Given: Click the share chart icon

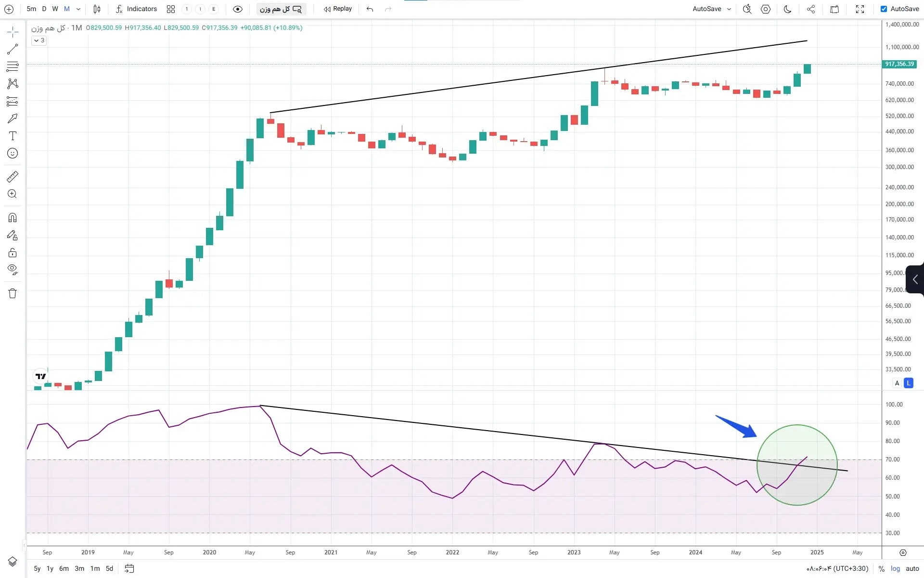Looking at the screenshot, I should pyautogui.click(x=811, y=9).
